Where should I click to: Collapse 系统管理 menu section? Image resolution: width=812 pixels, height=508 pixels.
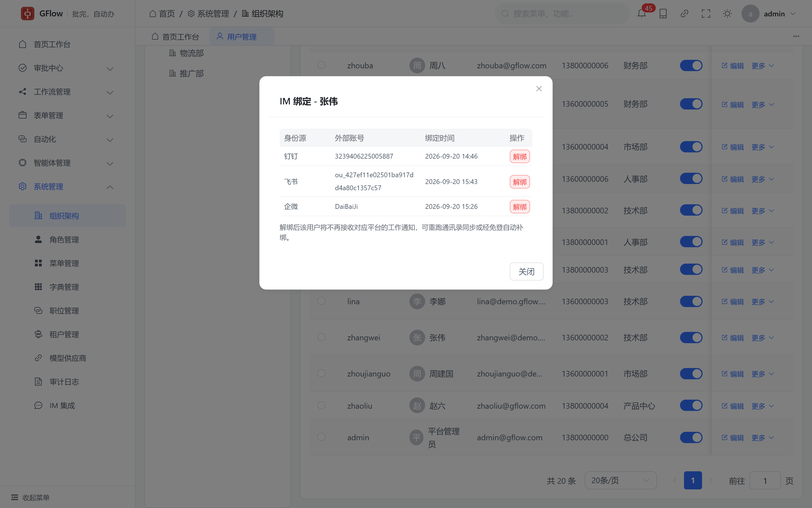67,187
